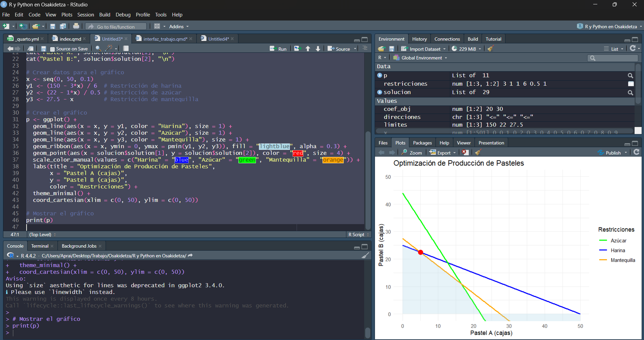Click the Compile Report notebook icon
This screenshot has height=340, width=644.
point(125,48)
